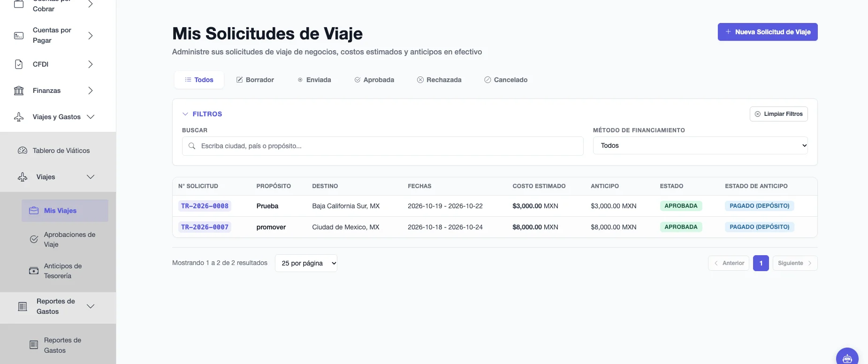Click the Viajes y Gastos airplane icon
868x364 pixels.
point(19,117)
